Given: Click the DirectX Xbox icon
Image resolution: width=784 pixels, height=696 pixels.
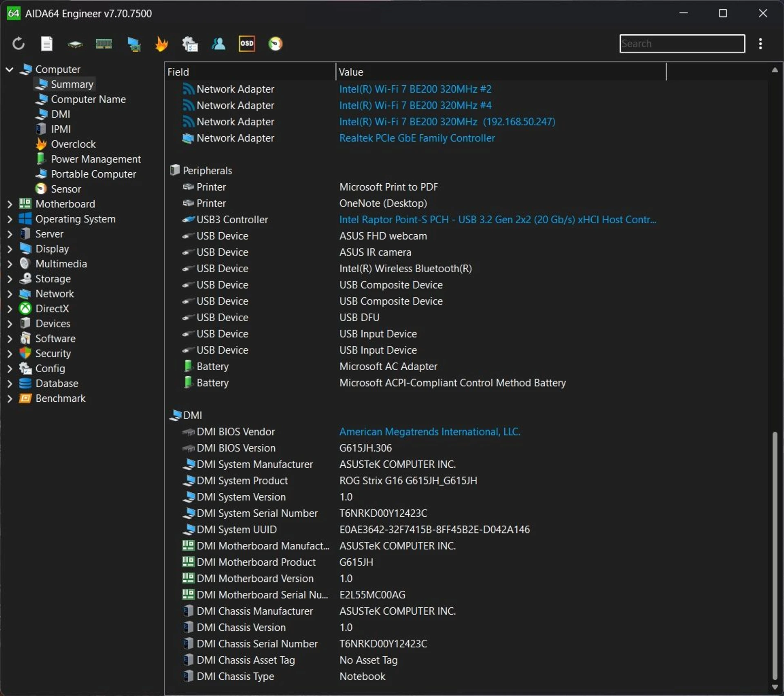Looking at the screenshot, I should click(25, 309).
